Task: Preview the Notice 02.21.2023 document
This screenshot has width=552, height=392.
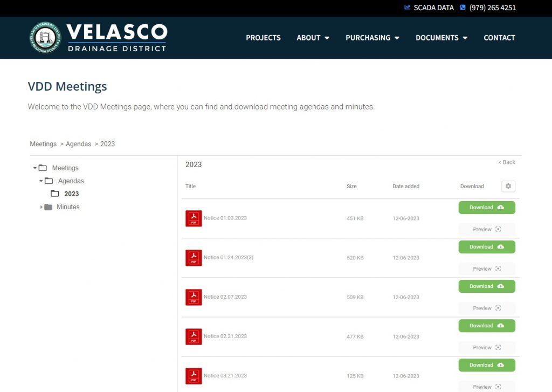Action: tap(486, 348)
